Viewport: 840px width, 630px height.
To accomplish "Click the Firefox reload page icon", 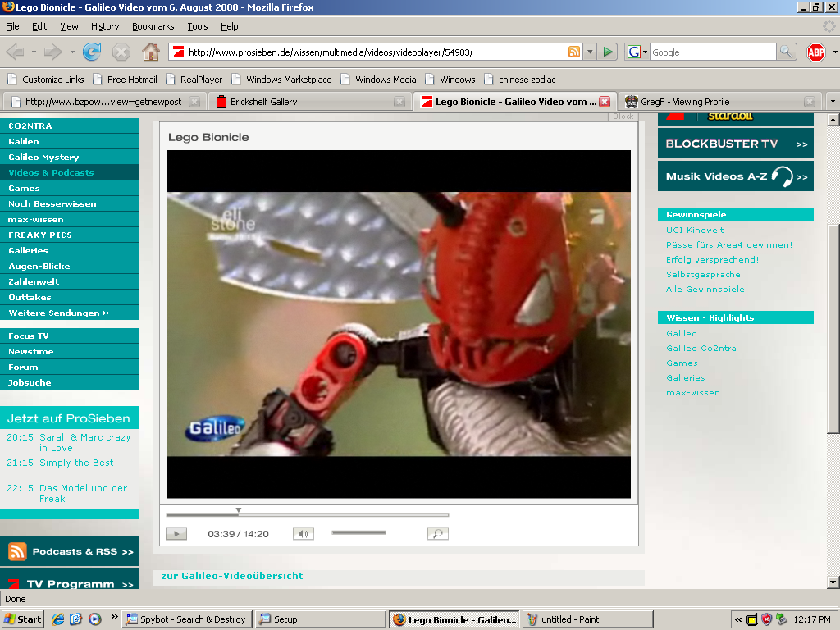I will coord(92,52).
